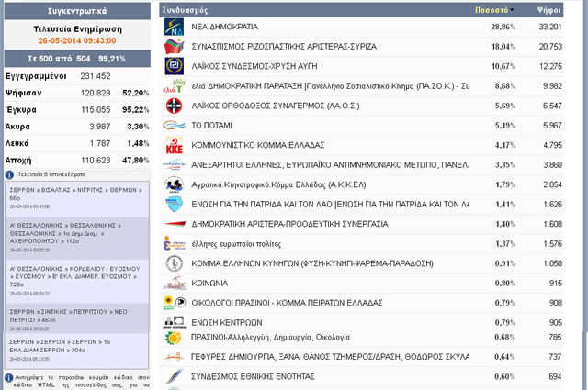Sort by the Ποσοστό column header

[491, 9]
